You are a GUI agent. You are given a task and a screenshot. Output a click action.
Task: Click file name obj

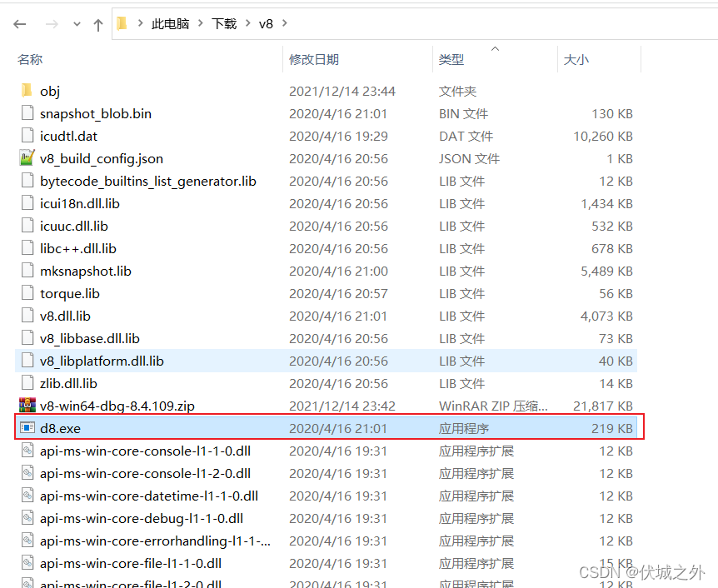click(x=50, y=92)
